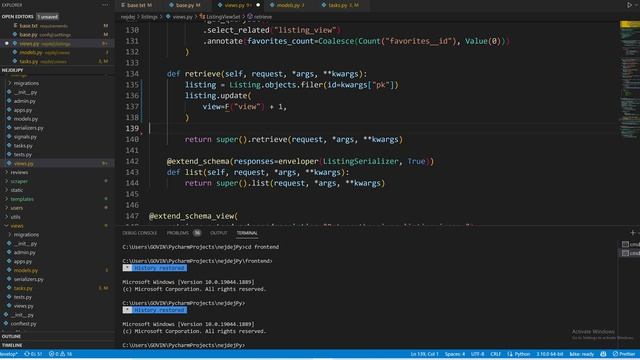Screen dimensions: 640x360
Task: Click the return super().list line 144
Action: pyautogui.click(x=284, y=183)
